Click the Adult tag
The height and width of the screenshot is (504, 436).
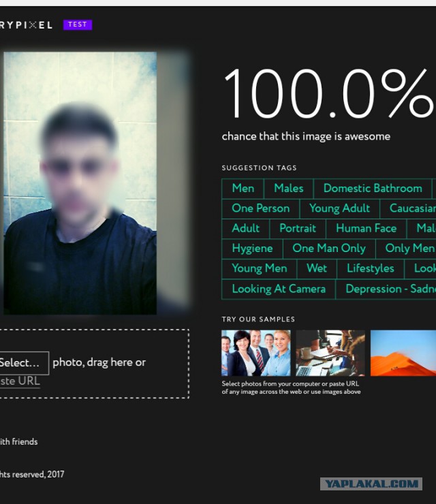246,229
